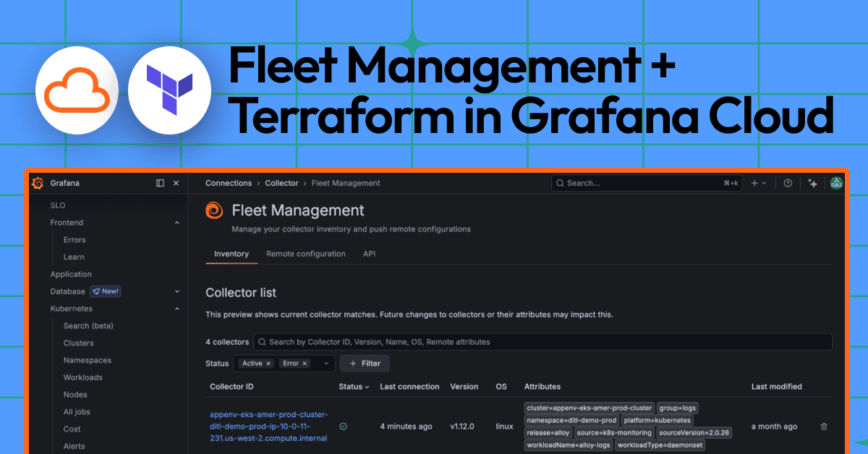The width and height of the screenshot is (868, 454).
Task: Remove the Active status filter tag
Action: pos(268,363)
